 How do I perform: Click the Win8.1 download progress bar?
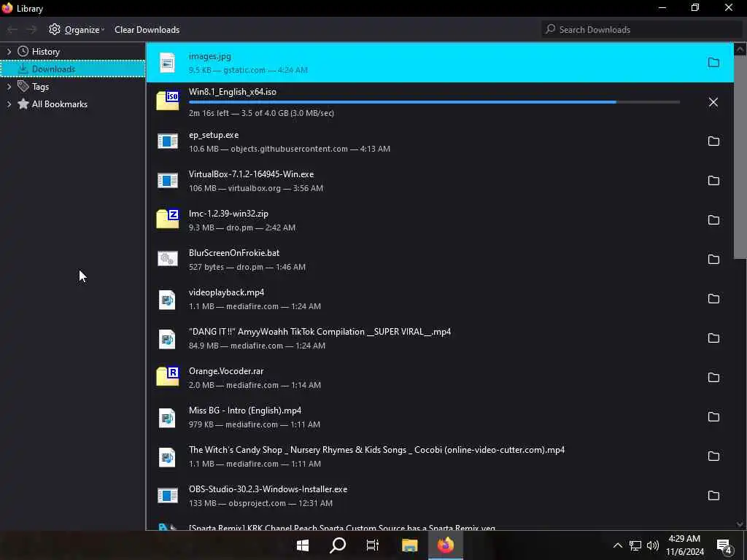(434, 102)
